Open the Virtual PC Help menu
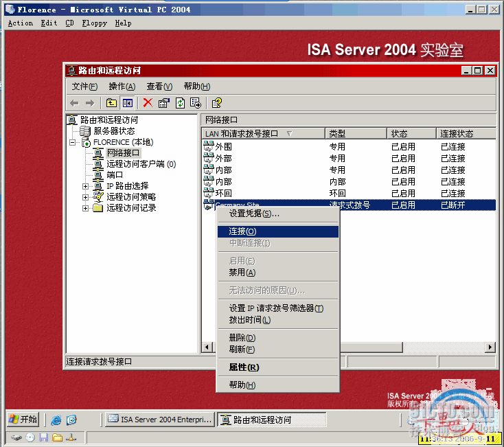The width and height of the screenshot is (504, 447). point(123,23)
